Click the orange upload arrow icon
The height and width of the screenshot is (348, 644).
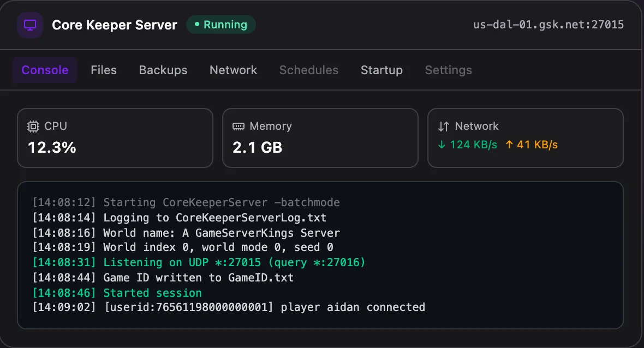pos(509,145)
